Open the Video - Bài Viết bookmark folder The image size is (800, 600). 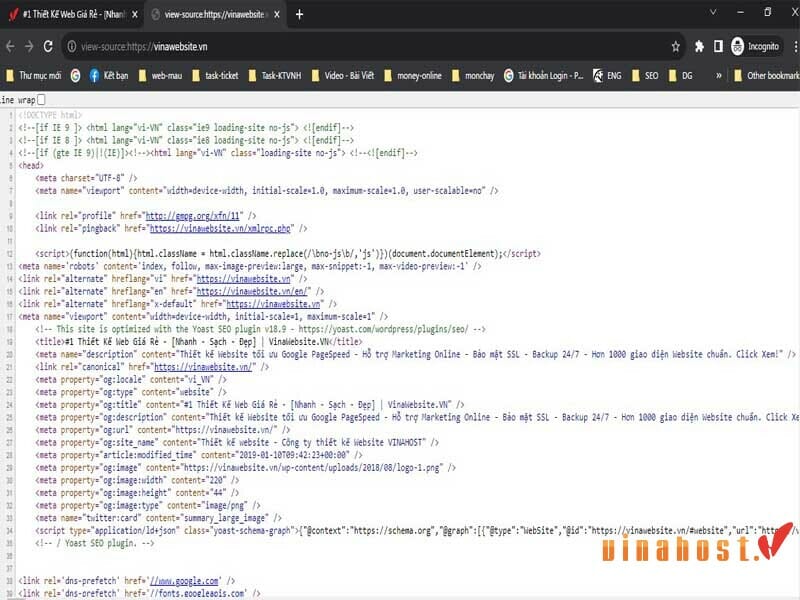pyautogui.click(x=343, y=76)
